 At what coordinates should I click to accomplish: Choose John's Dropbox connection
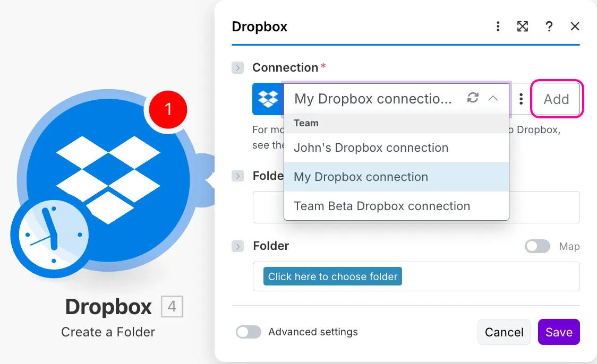click(x=396, y=148)
